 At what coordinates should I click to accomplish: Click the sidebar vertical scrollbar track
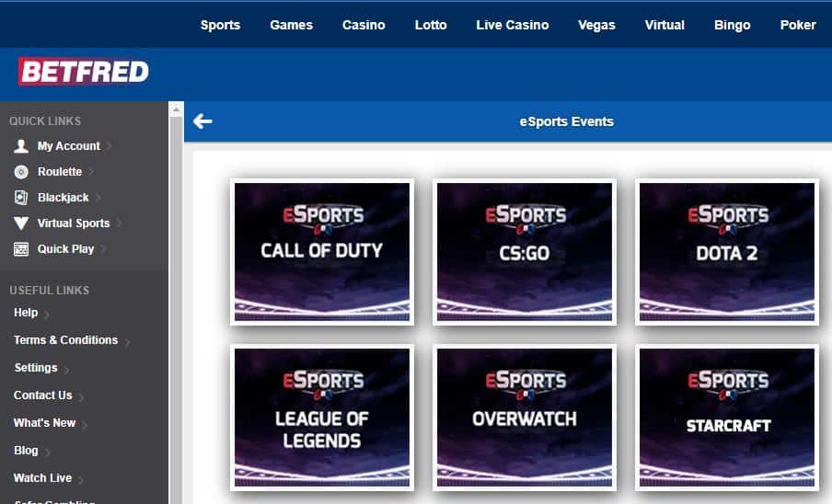176,310
